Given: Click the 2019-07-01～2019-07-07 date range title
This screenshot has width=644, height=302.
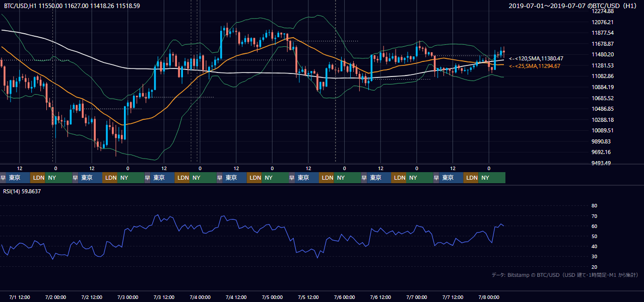Looking at the screenshot, I should pos(573,6).
